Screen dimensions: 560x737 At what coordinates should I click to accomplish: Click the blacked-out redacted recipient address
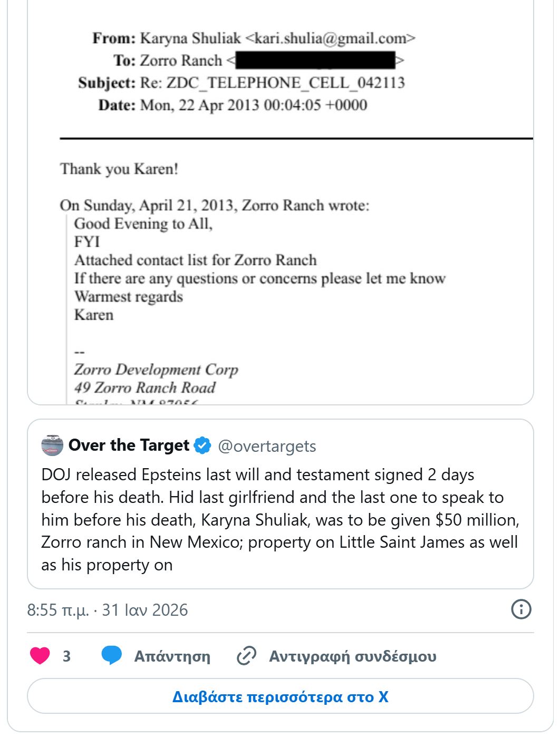pos(315,61)
